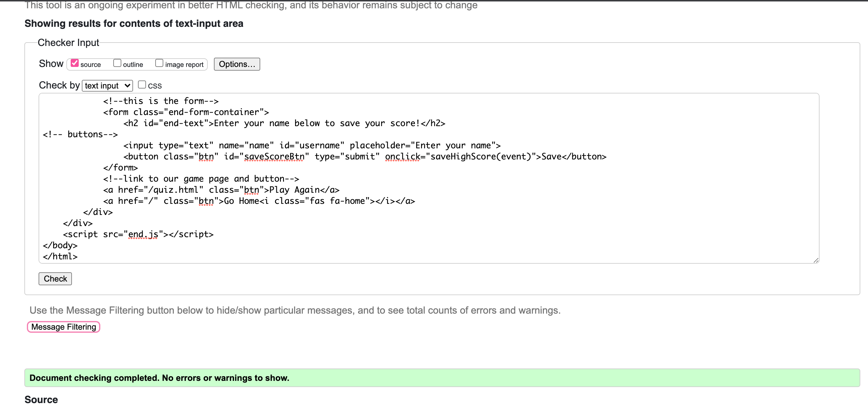The height and width of the screenshot is (412, 868).
Task: Enable the "outline" show option
Action: tap(117, 63)
